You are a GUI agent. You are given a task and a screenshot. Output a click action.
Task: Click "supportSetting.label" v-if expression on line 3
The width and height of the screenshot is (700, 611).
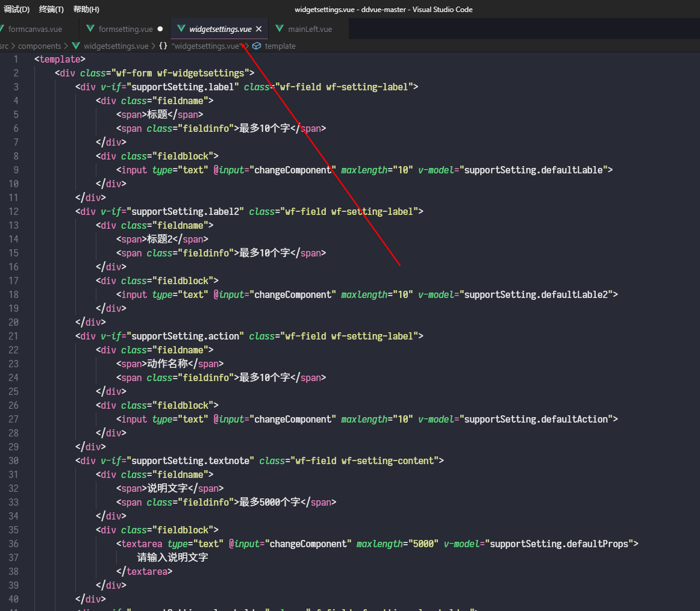coord(183,87)
